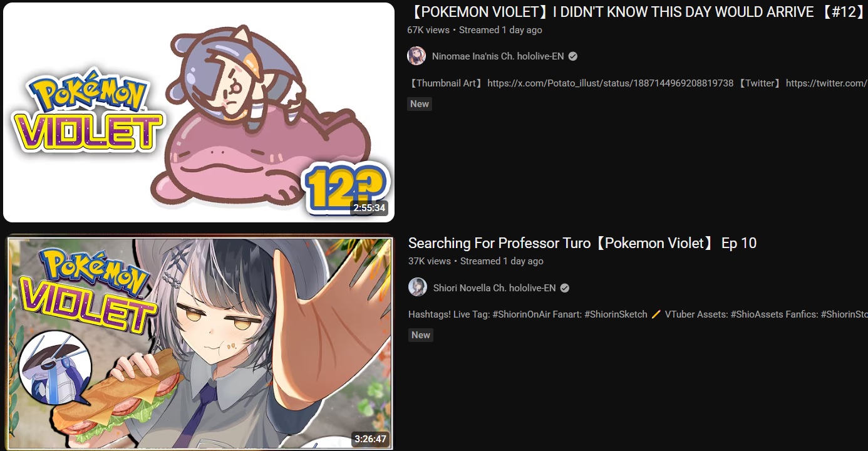Click New badge under Ina'nis video

(x=420, y=104)
